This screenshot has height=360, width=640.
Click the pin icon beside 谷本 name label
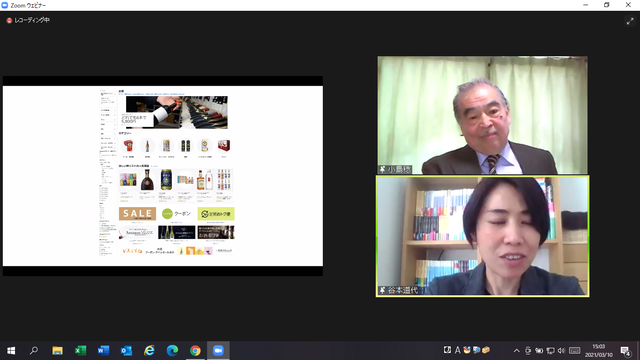(x=382, y=290)
